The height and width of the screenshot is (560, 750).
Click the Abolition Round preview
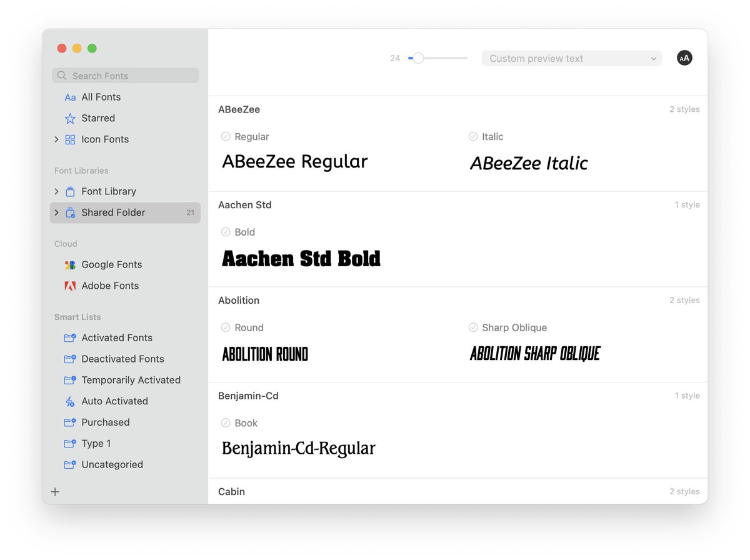coord(265,354)
